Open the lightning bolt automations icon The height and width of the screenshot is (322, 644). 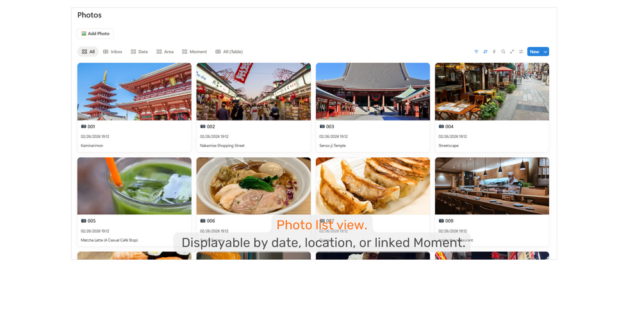pyautogui.click(x=494, y=52)
